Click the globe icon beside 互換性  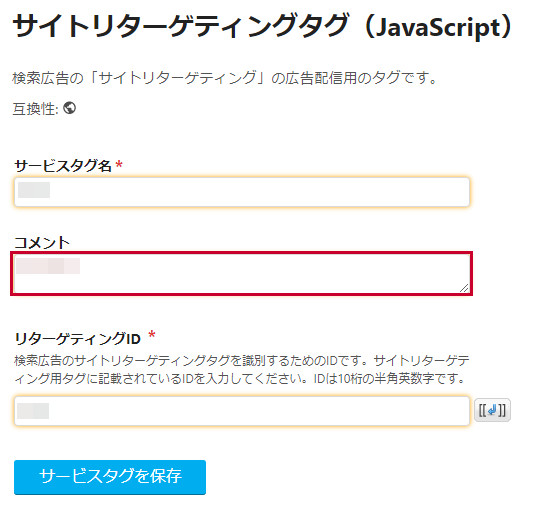point(70,108)
